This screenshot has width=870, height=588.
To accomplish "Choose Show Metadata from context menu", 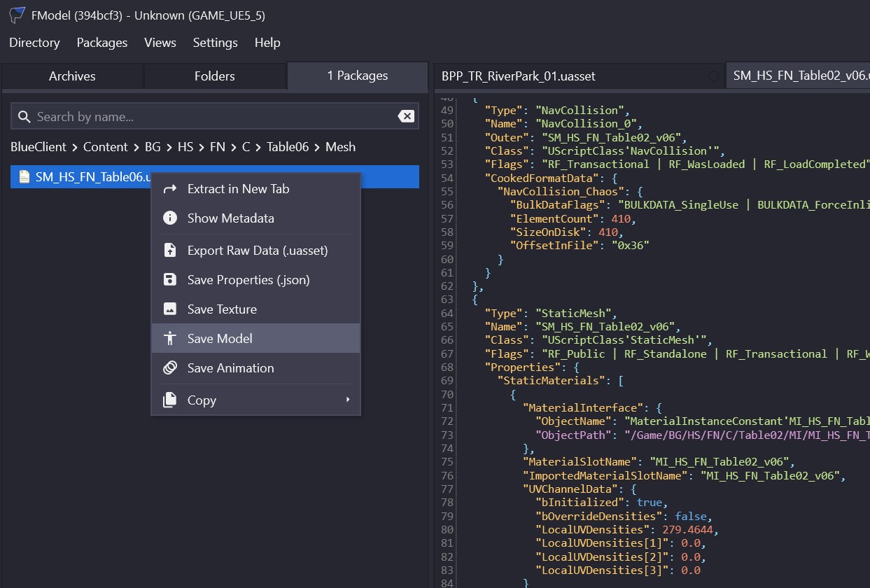I will click(x=255, y=218).
